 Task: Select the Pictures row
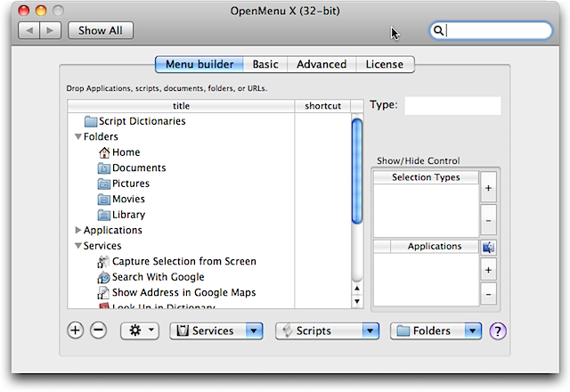(x=209, y=184)
